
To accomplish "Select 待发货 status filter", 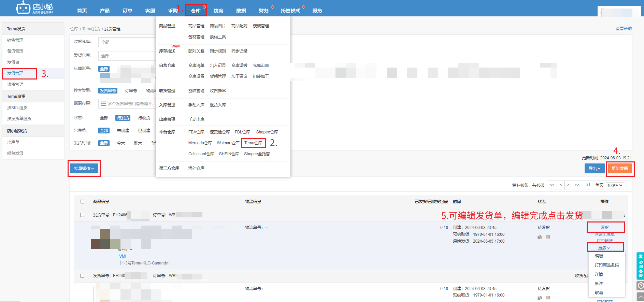I will pyautogui.click(x=123, y=118).
